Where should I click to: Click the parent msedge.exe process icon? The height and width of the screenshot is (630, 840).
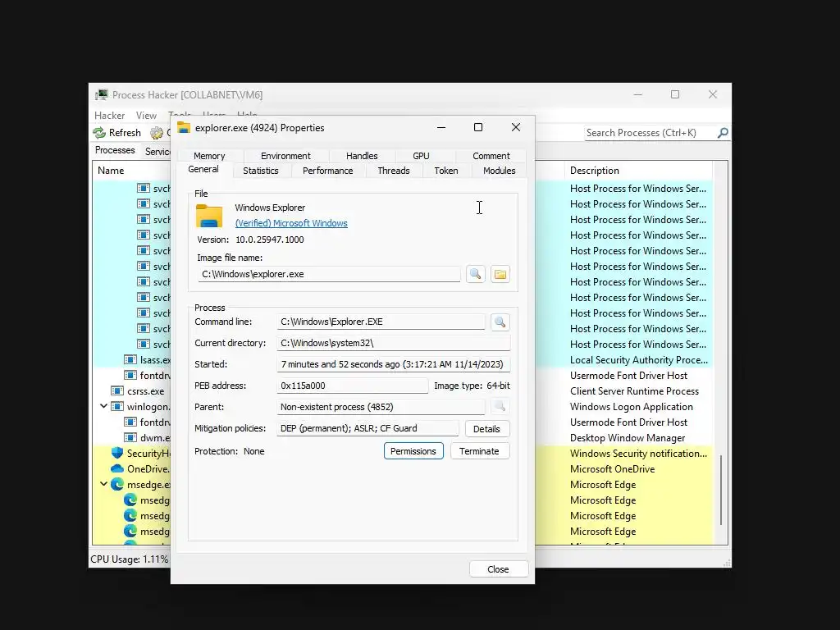point(116,484)
